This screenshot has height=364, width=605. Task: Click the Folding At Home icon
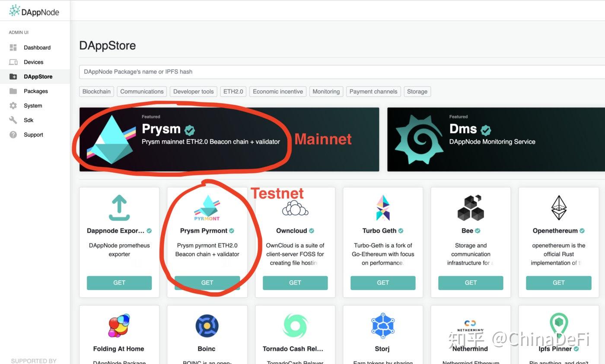coord(119,326)
